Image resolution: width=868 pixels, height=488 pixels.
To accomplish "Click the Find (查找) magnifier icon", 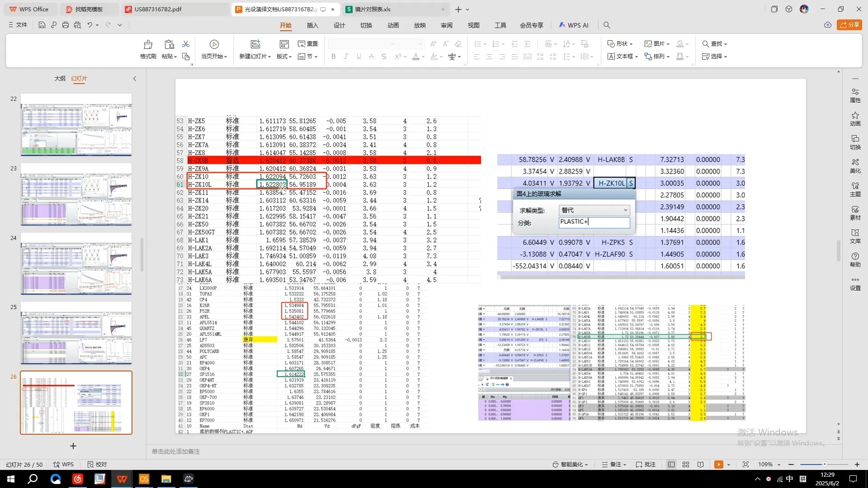I will (705, 44).
